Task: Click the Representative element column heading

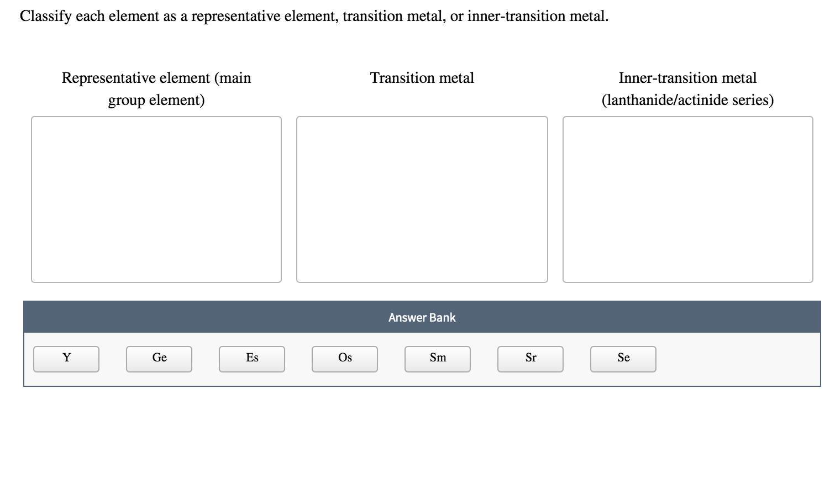Action: pyautogui.click(x=156, y=78)
